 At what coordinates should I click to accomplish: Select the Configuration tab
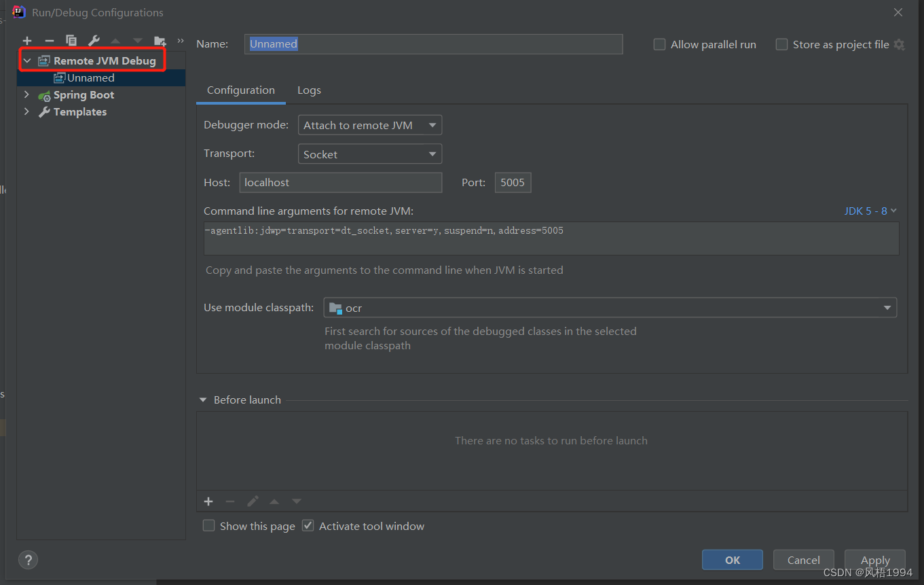click(241, 90)
